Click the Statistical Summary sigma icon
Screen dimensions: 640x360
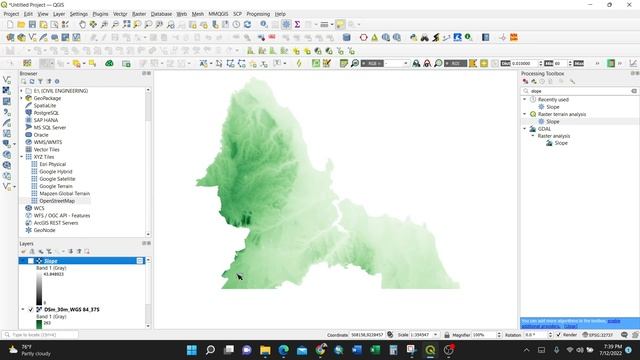click(297, 24)
